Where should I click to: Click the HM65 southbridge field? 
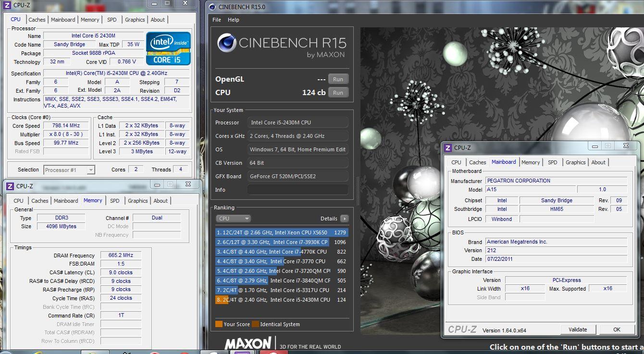pos(557,209)
